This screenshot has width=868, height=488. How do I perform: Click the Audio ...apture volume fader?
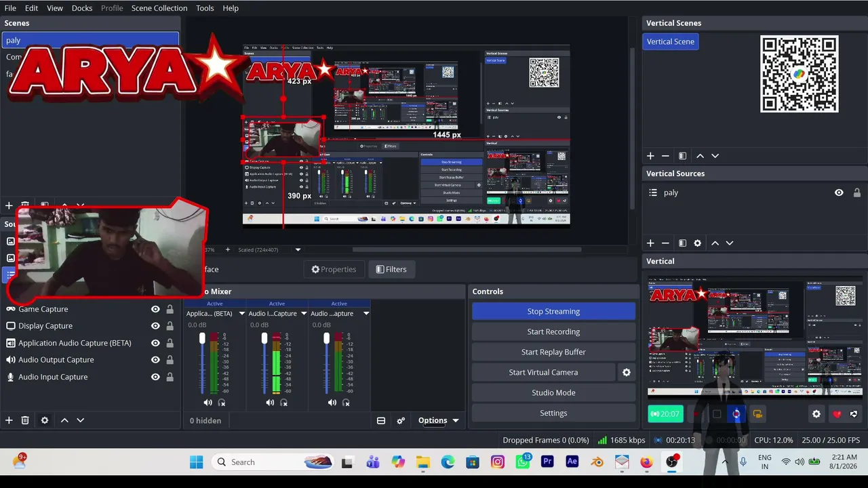tap(326, 338)
